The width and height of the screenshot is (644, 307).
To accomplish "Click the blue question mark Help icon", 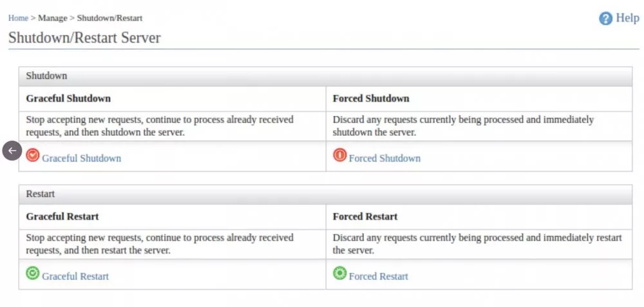I will pos(605,19).
